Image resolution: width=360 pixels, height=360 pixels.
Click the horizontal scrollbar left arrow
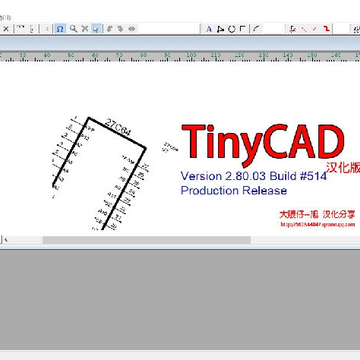6,240
